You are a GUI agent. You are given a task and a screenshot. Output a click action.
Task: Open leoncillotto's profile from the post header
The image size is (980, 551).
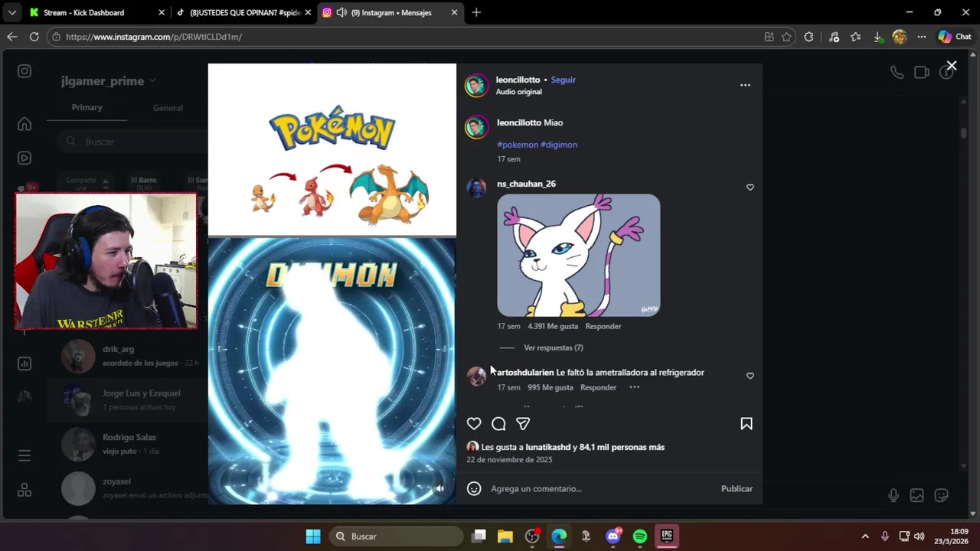pyautogui.click(x=518, y=80)
